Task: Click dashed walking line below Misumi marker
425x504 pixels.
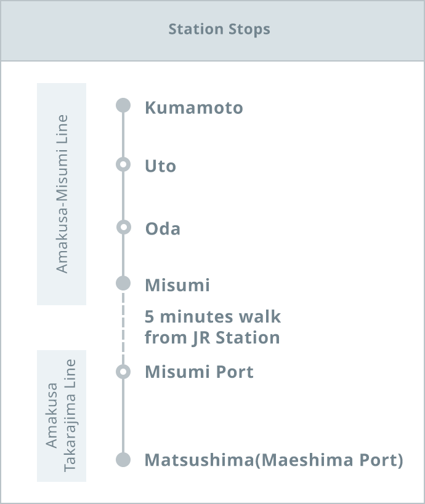Action: pos(123,327)
